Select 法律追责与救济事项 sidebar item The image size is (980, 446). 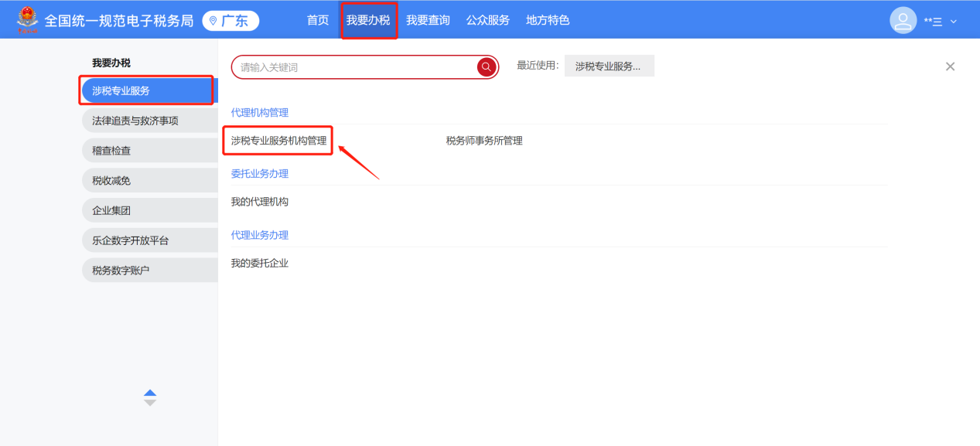pos(150,121)
